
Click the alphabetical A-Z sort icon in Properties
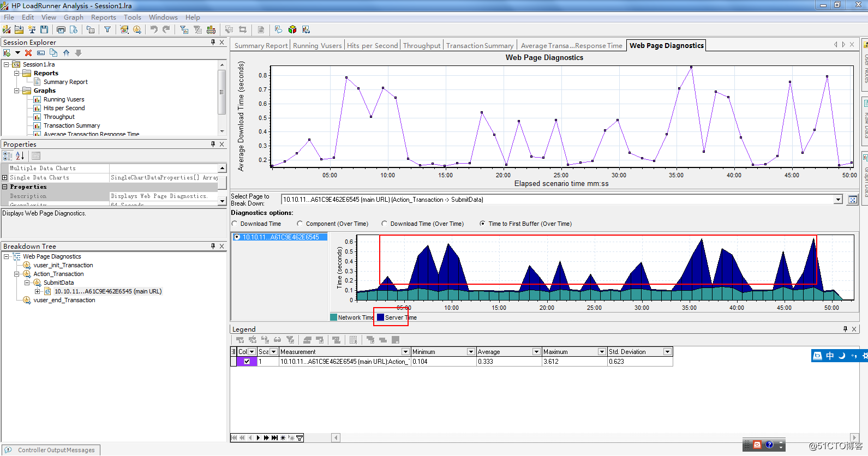(x=20, y=156)
